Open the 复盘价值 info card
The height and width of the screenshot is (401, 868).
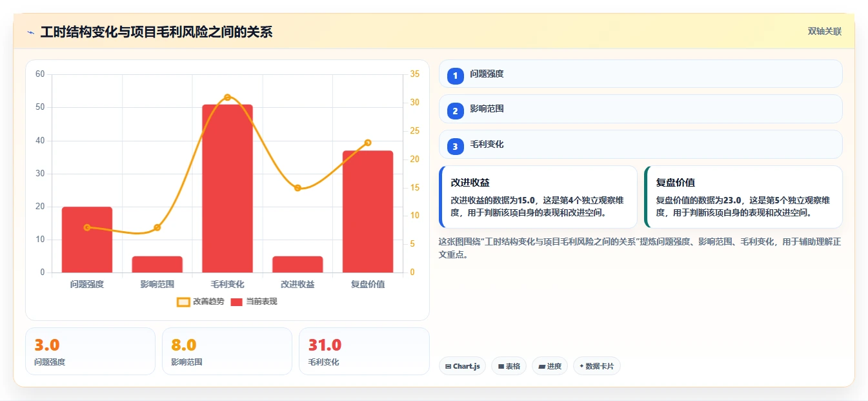(x=743, y=197)
